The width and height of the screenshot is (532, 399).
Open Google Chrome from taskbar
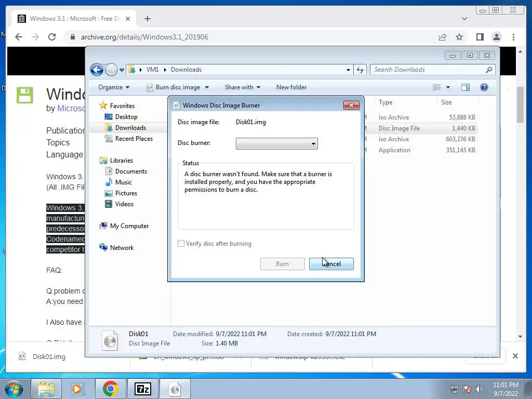(x=110, y=389)
